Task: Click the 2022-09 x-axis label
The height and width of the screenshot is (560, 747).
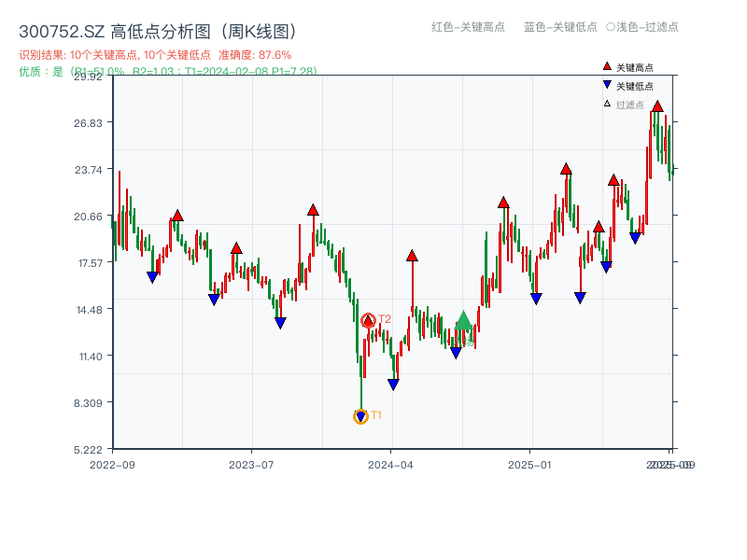Action: pyautogui.click(x=112, y=465)
